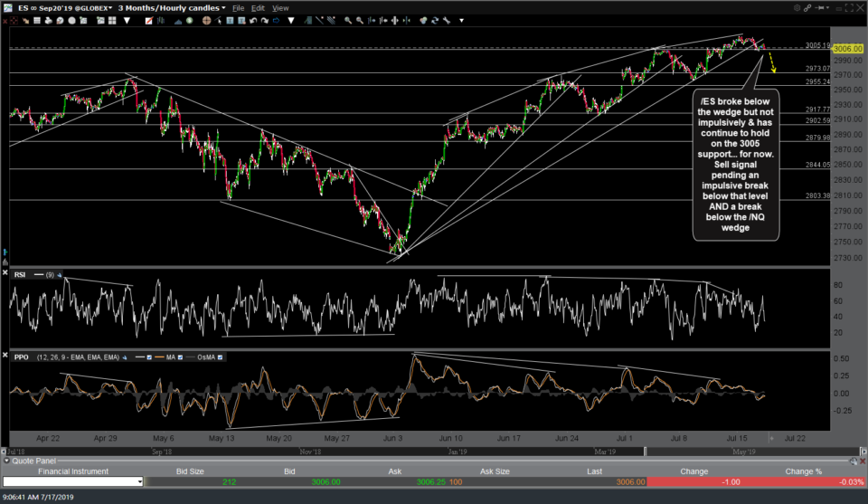This screenshot has height=504, width=868.
Task: Click the table grid icon before the printer
Action: (x=37, y=21)
